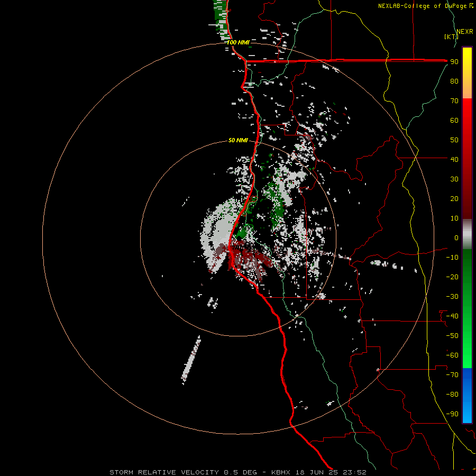Click the "NEXR" label near top right
The image size is (476, 476).
pyautogui.click(x=465, y=32)
